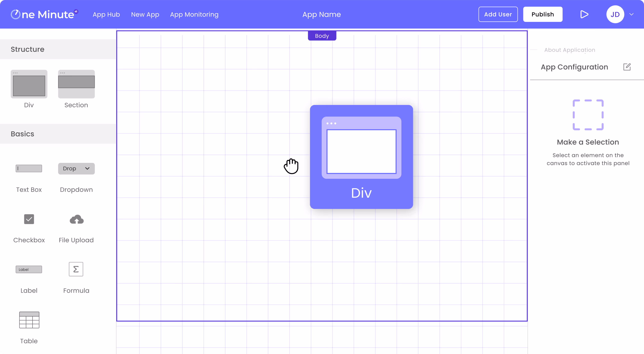The width and height of the screenshot is (644, 354).
Task: Select the Label component icon
Action: click(29, 269)
